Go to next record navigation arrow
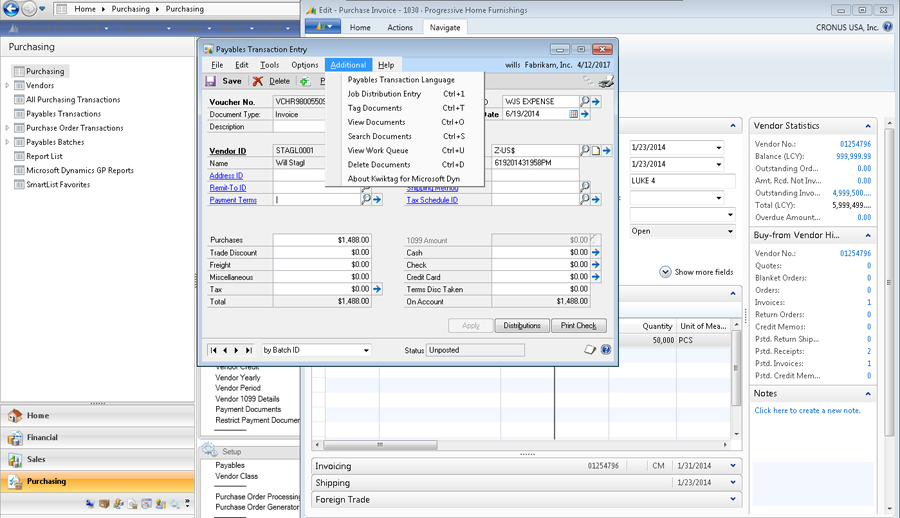 click(x=236, y=350)
